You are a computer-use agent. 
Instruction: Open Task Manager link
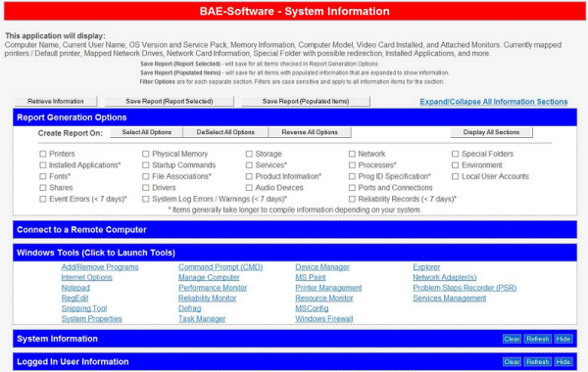[x=202, y=319]
